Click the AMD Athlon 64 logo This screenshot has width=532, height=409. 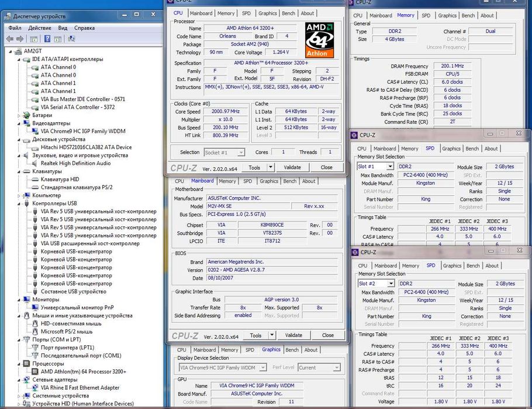(x=319, y=40)
